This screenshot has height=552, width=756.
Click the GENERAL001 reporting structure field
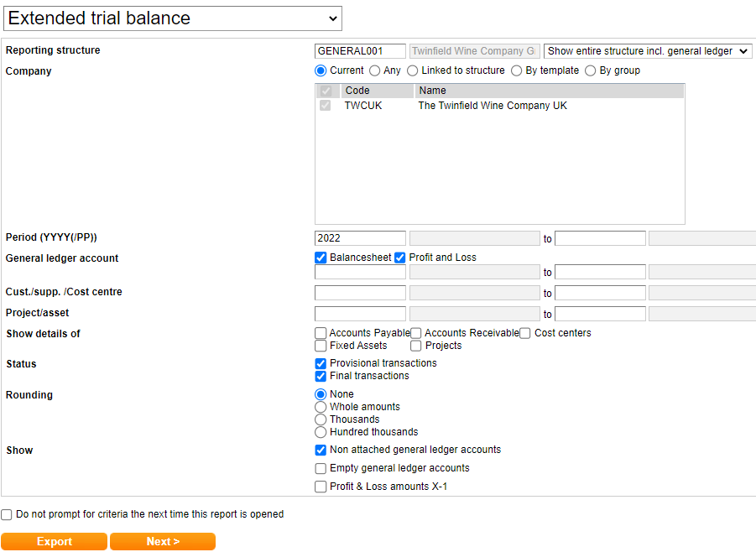pos(360,51)
